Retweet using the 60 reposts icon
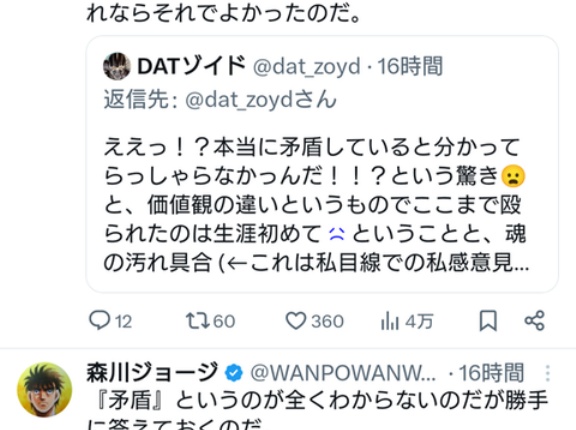Viewport: 576px width, 430px height. tap(210, 321)
